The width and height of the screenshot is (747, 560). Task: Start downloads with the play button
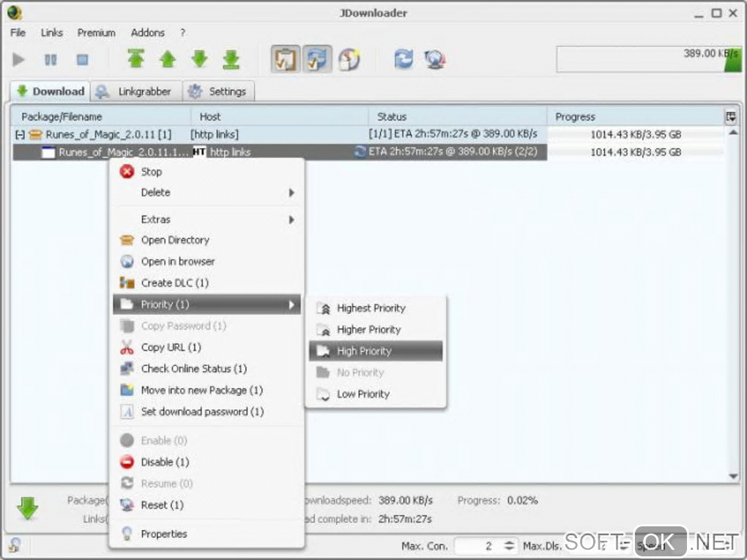click(18, 59)
